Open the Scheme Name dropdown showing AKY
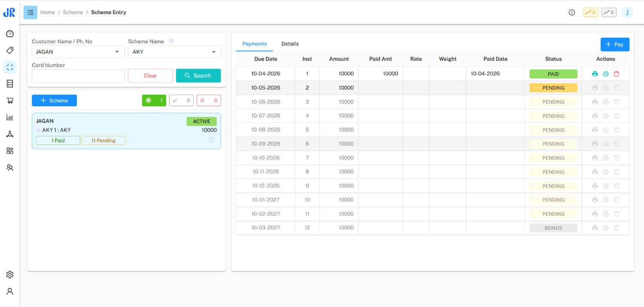Viewport: 644px width, 307px height. 174,52
